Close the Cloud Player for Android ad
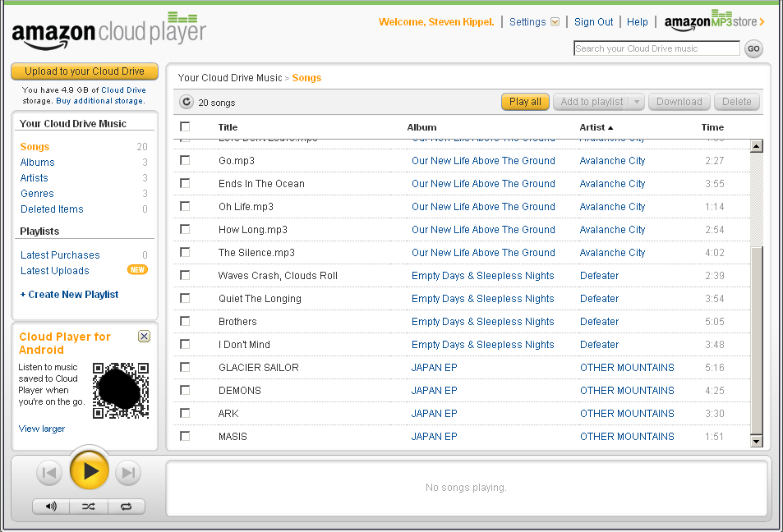This screenshot has height=532, width=783. click(144, 337)
